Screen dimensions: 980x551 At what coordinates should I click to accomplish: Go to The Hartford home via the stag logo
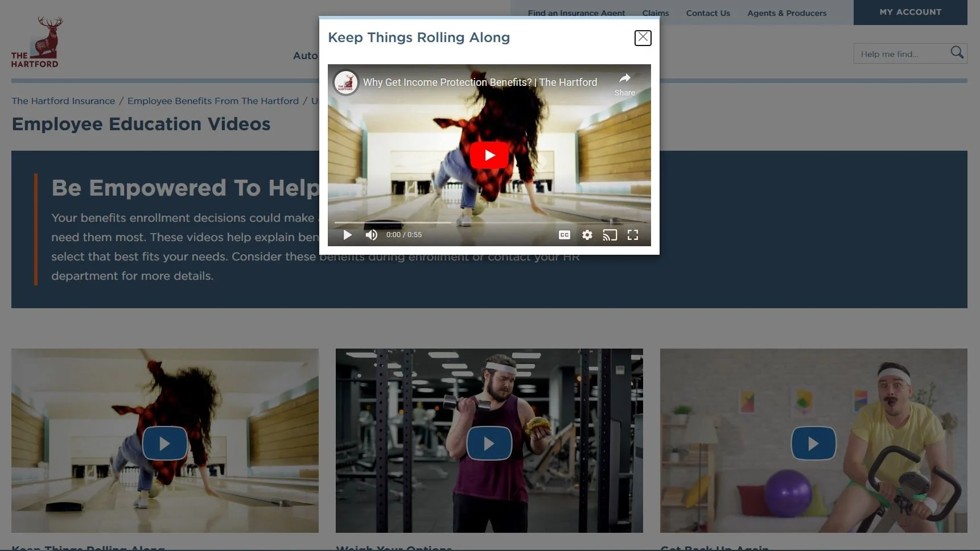pyautogui.click(x=37, y=42)
